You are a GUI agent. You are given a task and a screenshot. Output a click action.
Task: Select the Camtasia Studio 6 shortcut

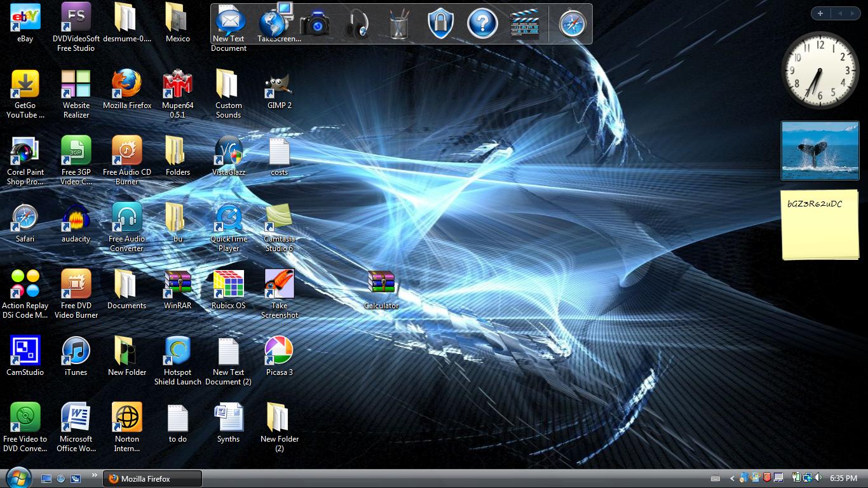pyautogui.click(x=279, y=219)
